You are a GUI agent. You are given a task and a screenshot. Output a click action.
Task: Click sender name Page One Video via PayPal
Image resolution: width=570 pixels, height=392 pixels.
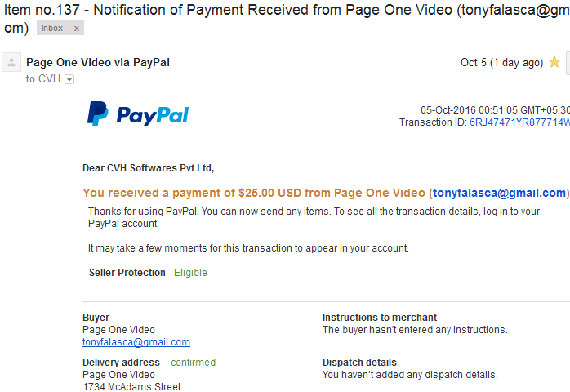tap(98, 62)
